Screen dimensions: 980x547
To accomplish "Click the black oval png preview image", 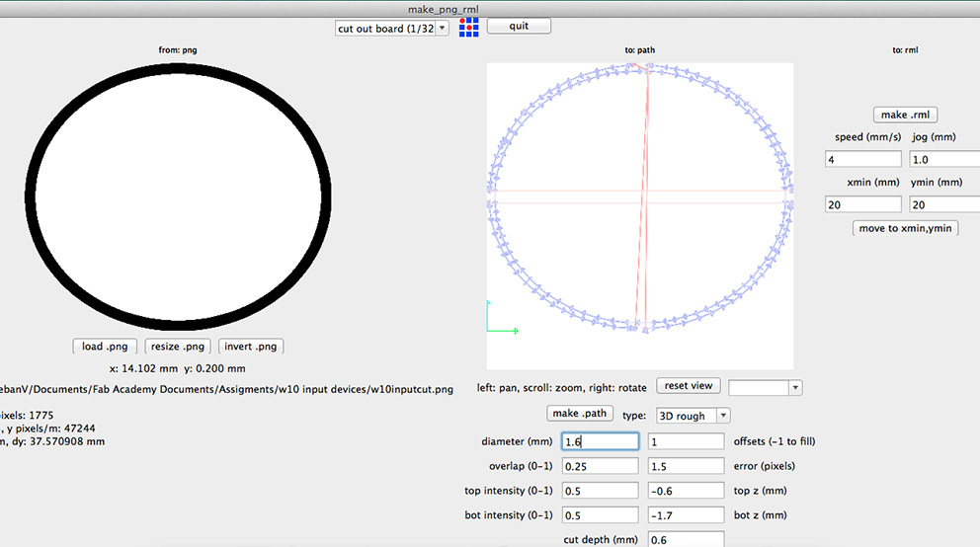I will pos(178,196).
